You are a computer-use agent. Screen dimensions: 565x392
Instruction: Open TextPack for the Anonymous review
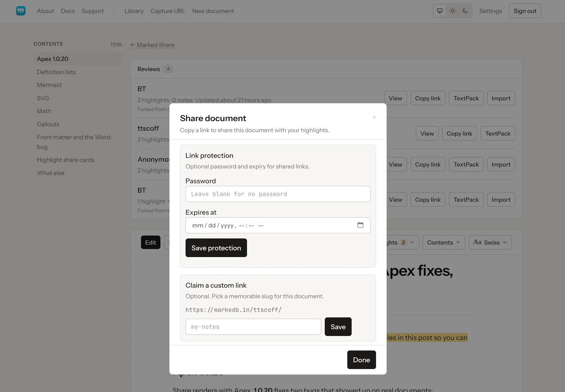(466, 164)
